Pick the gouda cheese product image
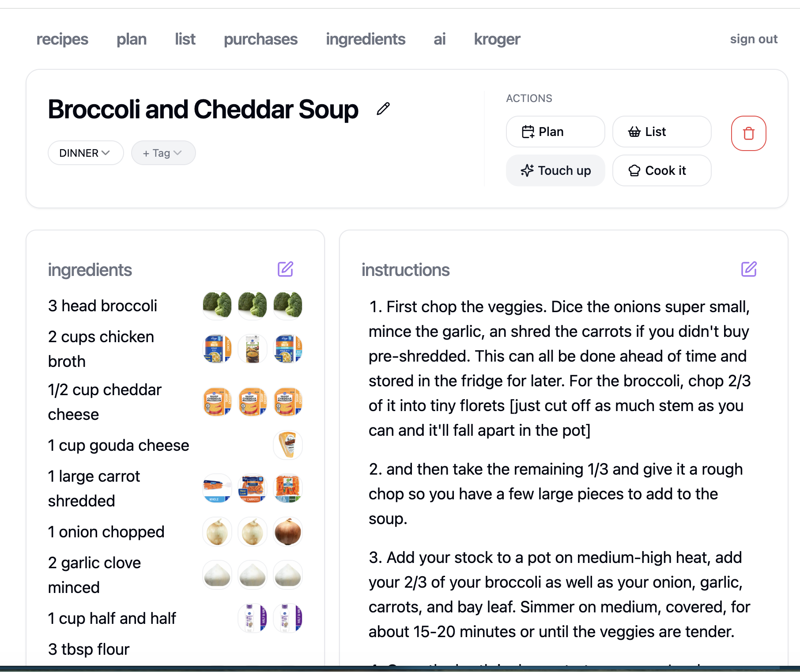Image resolution: width=800 pixels, height=672 pixels. click(x=288, y=445)
